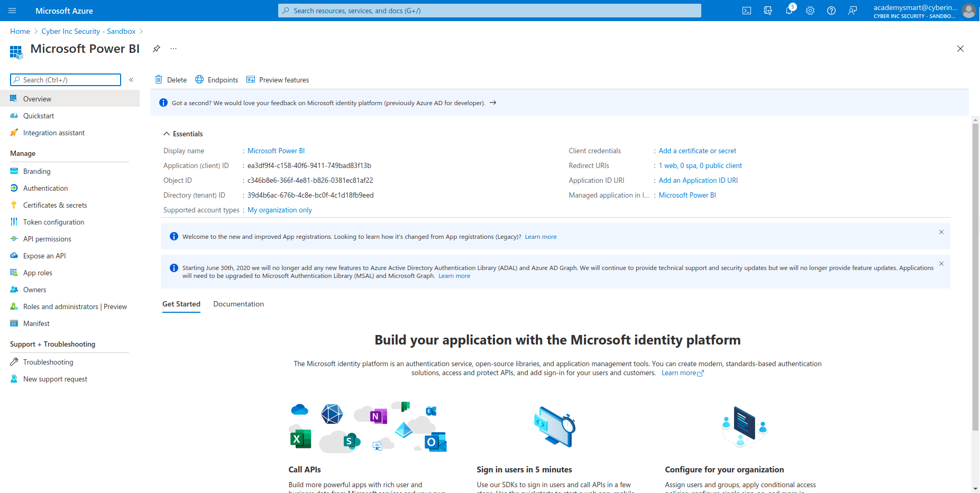
Task: Click the Manifest icon
Action: pos(14,323)
